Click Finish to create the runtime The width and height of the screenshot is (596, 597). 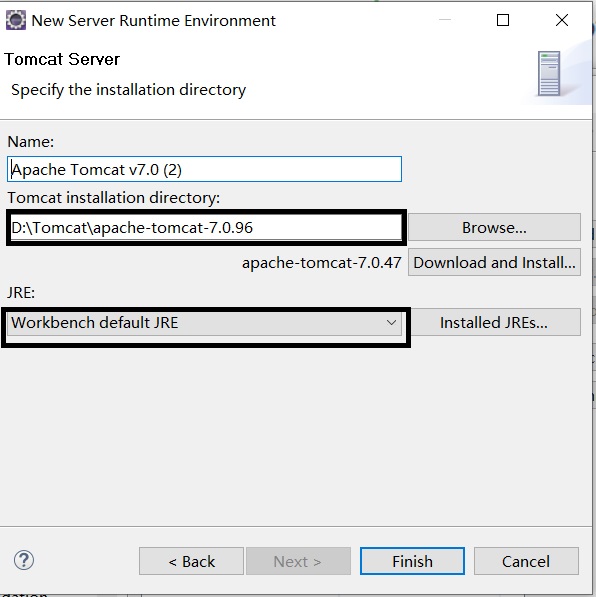tap(412, 561)
